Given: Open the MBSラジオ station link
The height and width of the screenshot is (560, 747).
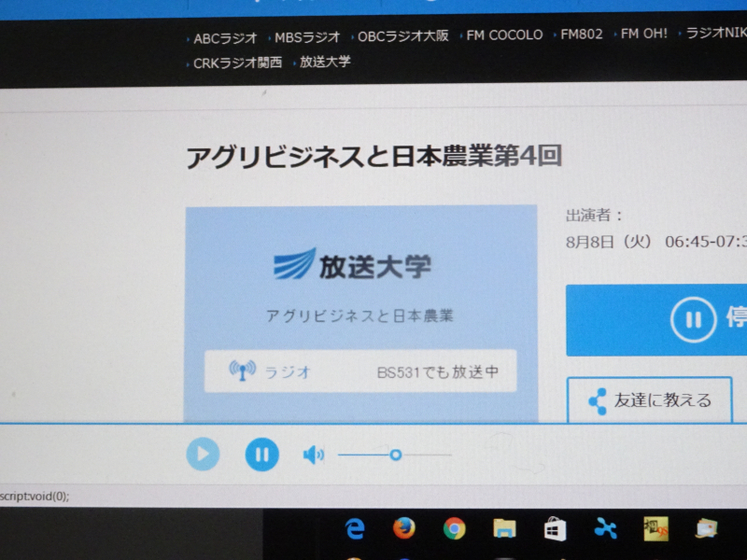Looking at the screenshot, I should (x=307, y=37).
